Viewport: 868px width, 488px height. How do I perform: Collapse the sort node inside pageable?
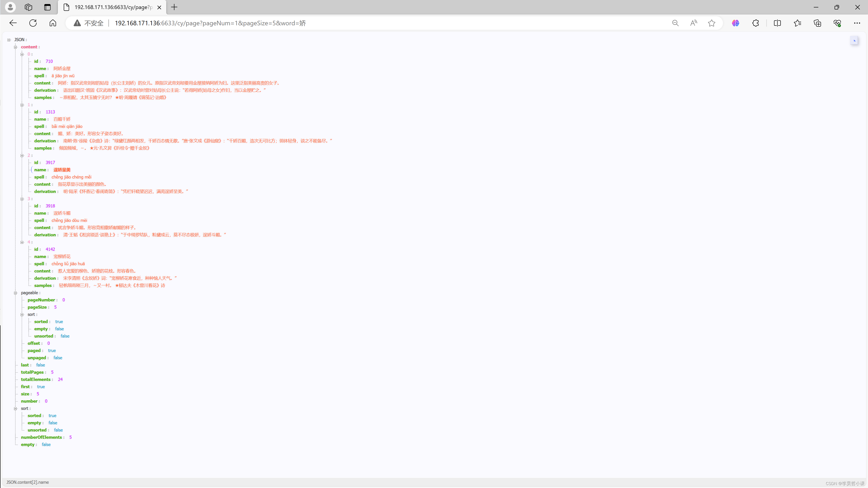point(22,314)
